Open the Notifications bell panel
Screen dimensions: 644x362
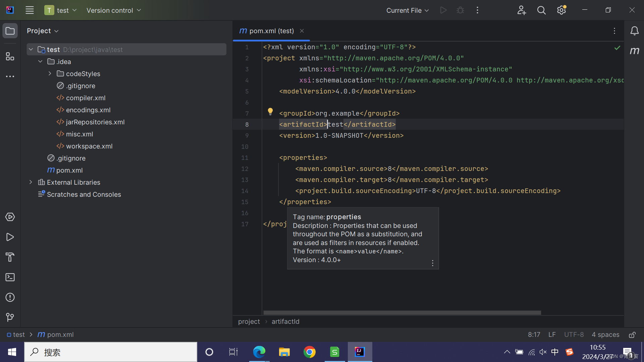point(634,31)
